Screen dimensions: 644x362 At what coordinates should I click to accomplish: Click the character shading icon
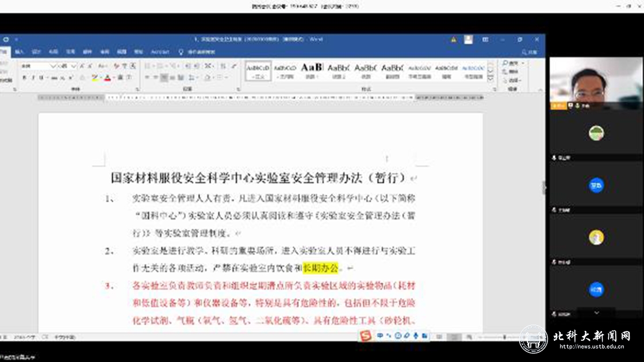[x=120, y=78]
